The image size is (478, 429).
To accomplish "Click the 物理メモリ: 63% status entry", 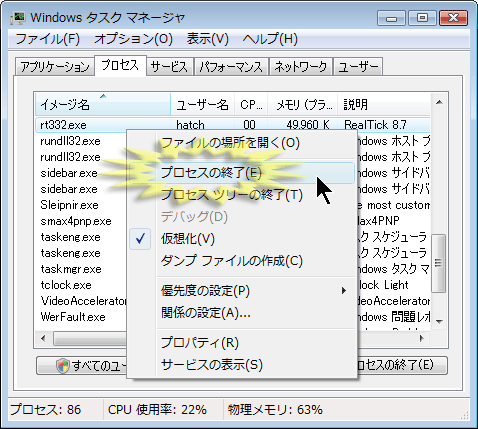I will pos(275,410).
